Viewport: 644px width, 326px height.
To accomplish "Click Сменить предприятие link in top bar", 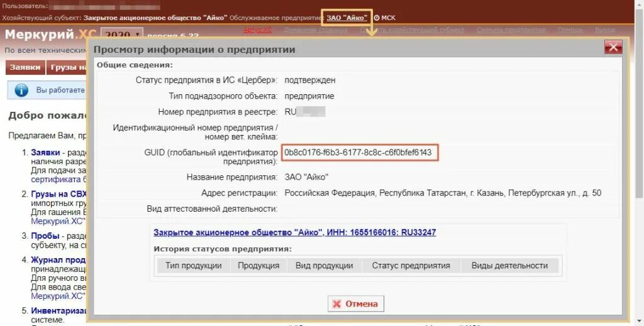I will coord(511,30).
